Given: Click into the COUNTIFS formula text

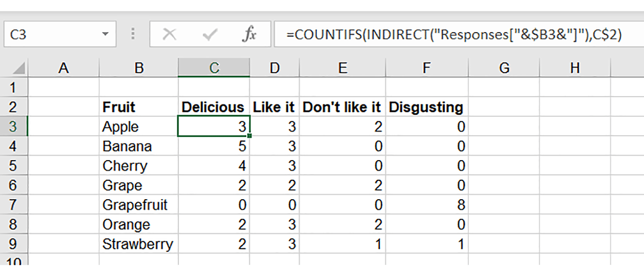Looking at the screenshot, I should 454,35.
